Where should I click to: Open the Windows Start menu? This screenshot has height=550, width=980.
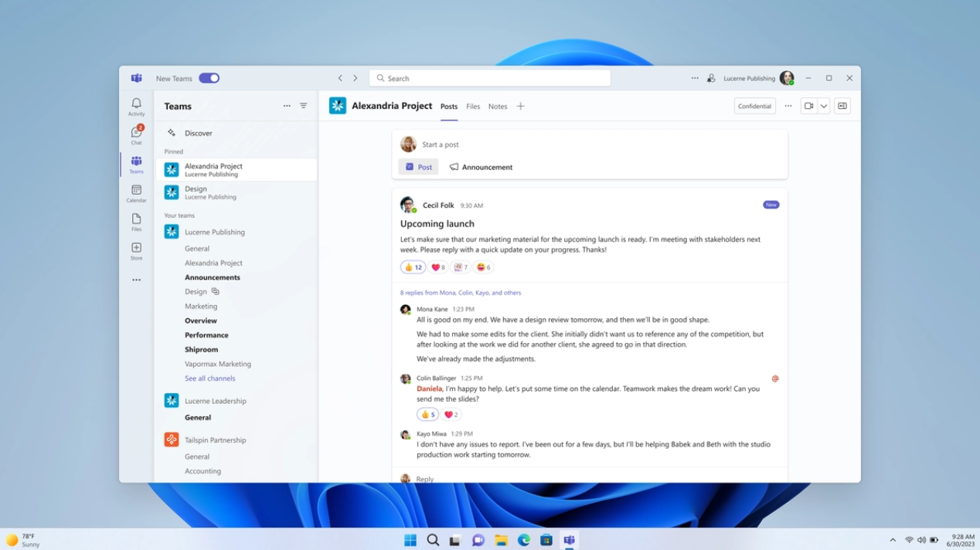coord(410,540)
